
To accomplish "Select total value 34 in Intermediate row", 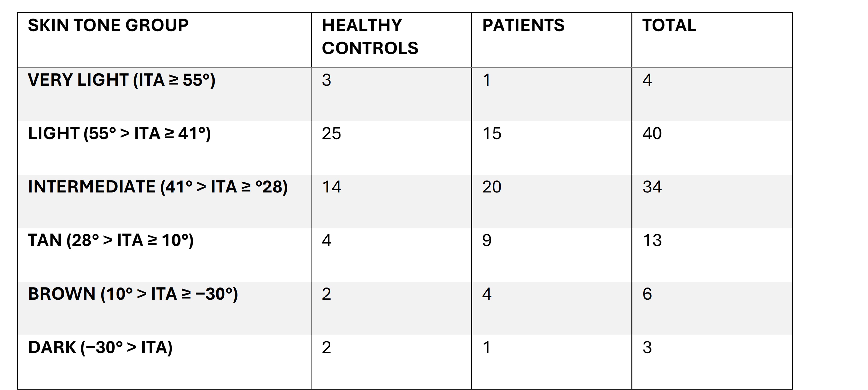I will pyautogui.click(x=652, y=187).
